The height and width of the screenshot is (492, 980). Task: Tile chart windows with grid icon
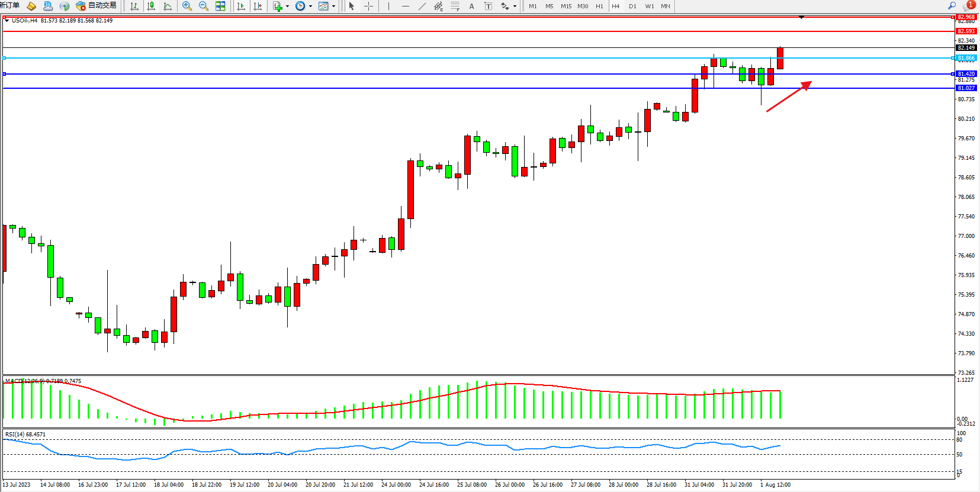(x=220, y=6)
